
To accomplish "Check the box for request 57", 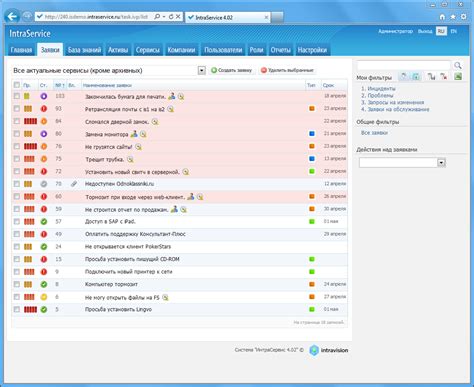I will [x=17, y=222].
